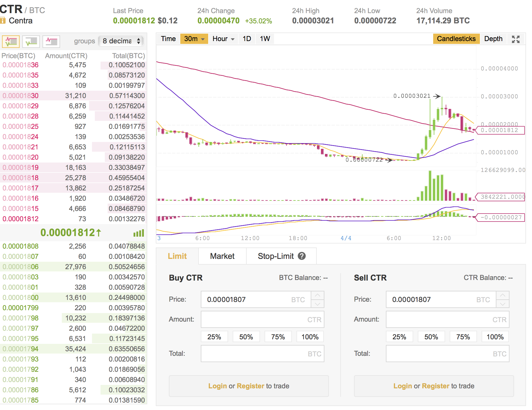Show only buy orders view icon
The image size is (532, 410).
point(31,42)
